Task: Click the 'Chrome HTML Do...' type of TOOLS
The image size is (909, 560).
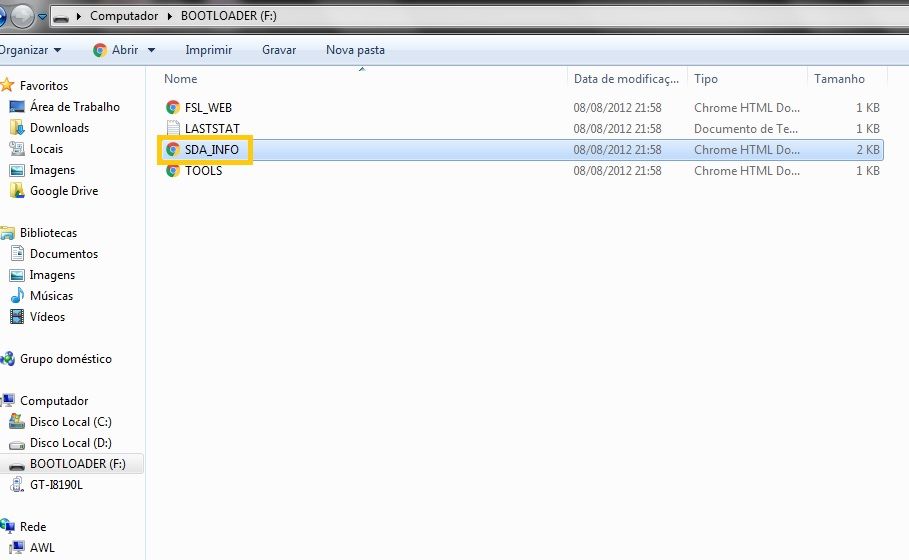Action: (x=747, y=170)
